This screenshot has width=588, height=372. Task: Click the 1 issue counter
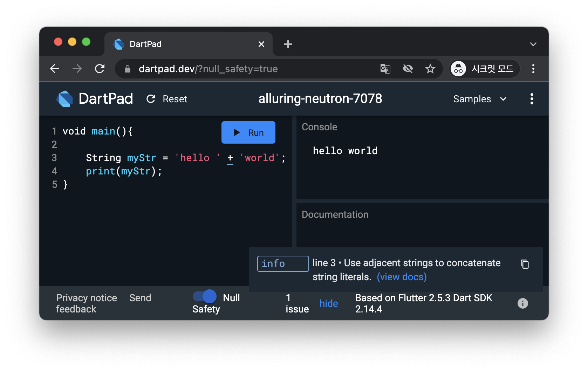[297, 303]
